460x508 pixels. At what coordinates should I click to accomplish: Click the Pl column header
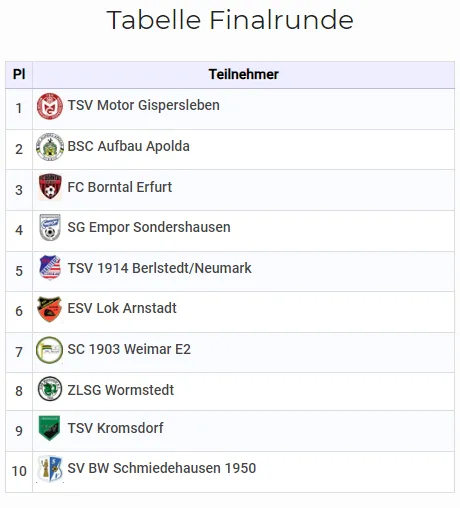pyautogui.click(x=19, y=74)
